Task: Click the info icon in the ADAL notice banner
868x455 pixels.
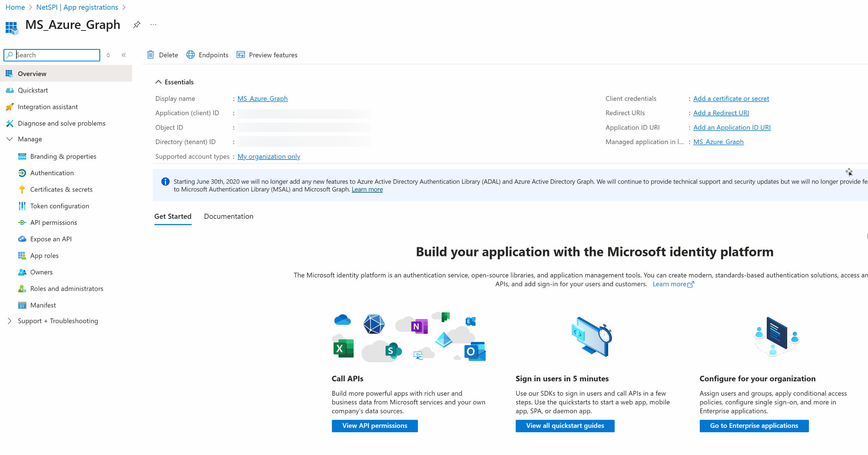Action: (x=165, y=182)
